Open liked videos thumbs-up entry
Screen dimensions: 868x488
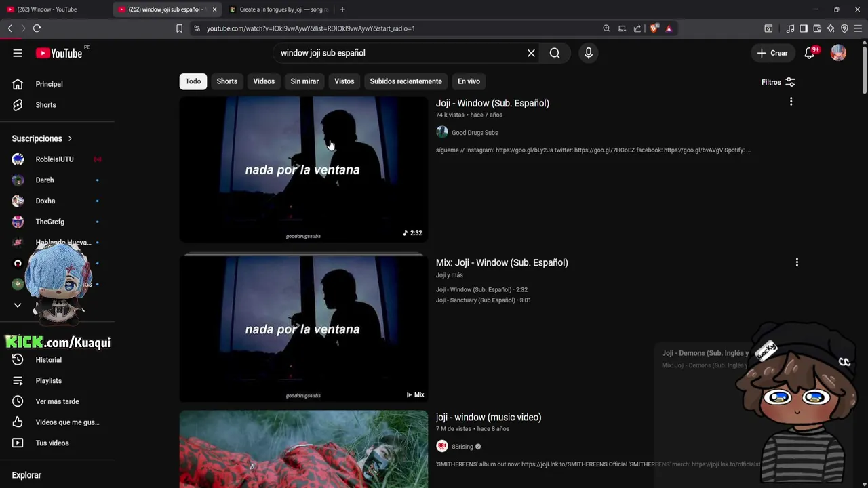pos(57,422)
